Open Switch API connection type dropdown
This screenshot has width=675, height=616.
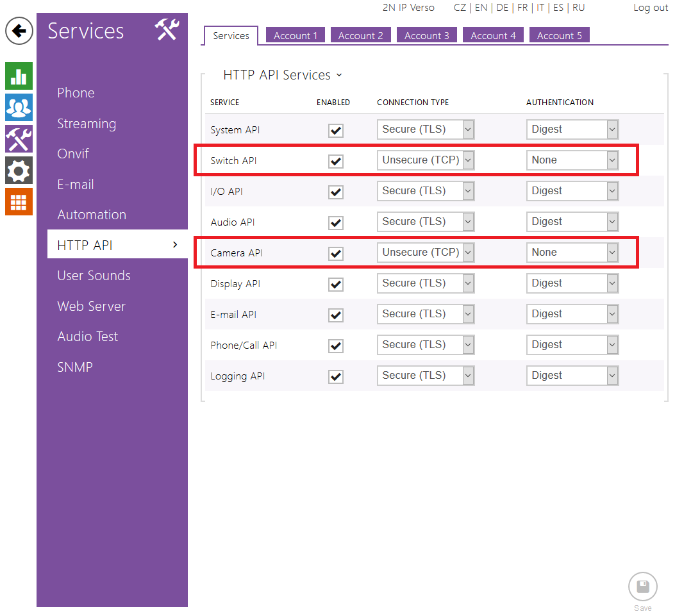(426, 160)
